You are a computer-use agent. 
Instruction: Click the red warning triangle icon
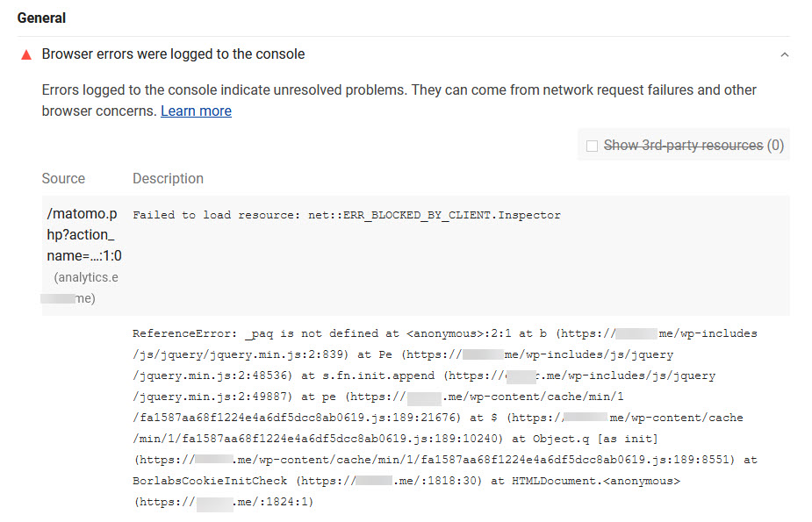[26, 54]
